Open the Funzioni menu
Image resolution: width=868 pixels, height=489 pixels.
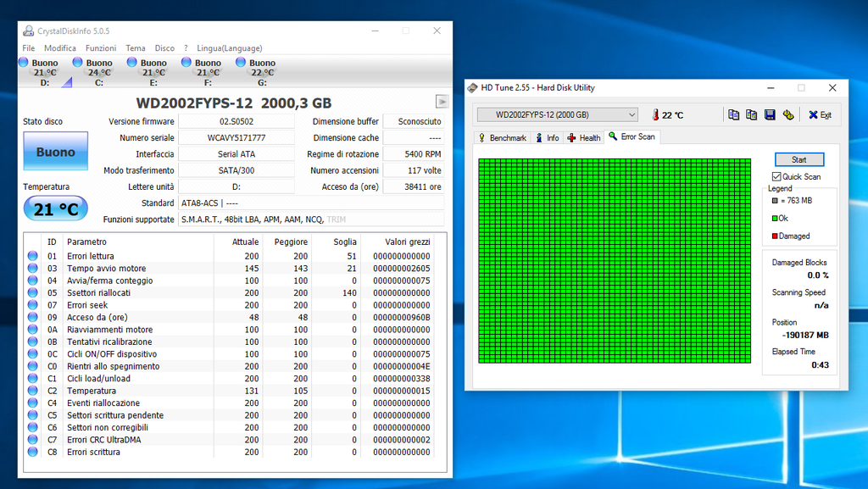pyautogui.click(x=101, y=48)
